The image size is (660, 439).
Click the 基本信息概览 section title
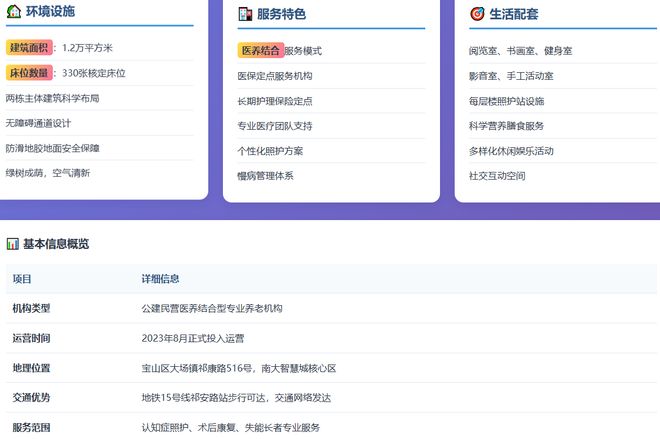pos(56,244)
